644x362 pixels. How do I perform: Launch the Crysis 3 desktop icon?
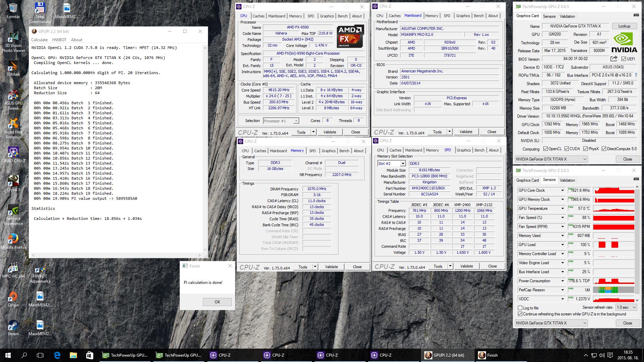click(13, 184)
